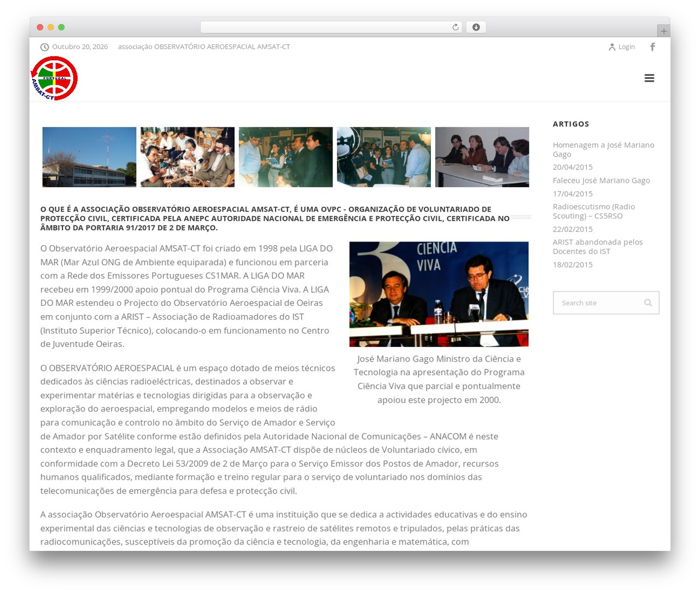Close the browser window with red button

[40, 27]
